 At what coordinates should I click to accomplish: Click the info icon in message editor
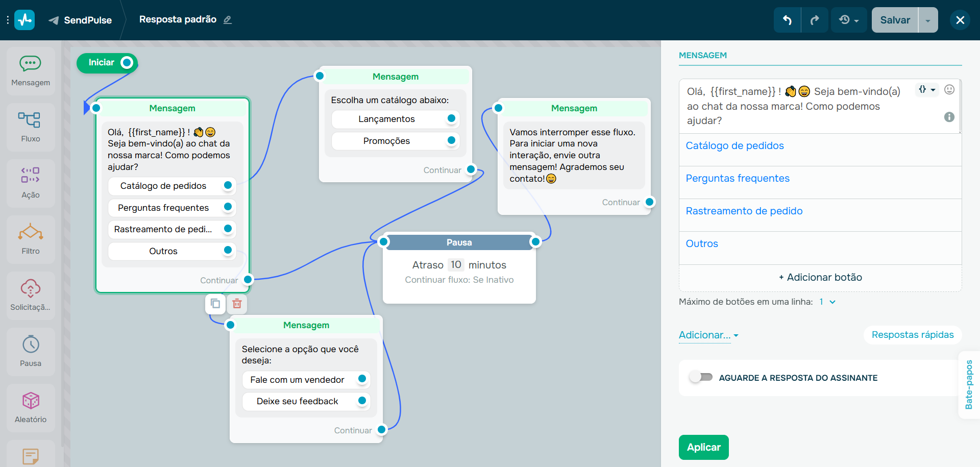pos(949,117)
